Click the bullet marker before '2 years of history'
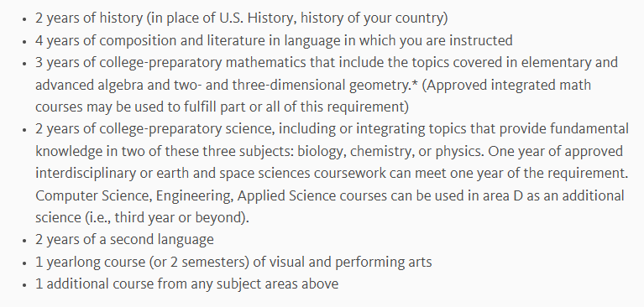This screenshot has height=307, width=644. tap(24, 19)
